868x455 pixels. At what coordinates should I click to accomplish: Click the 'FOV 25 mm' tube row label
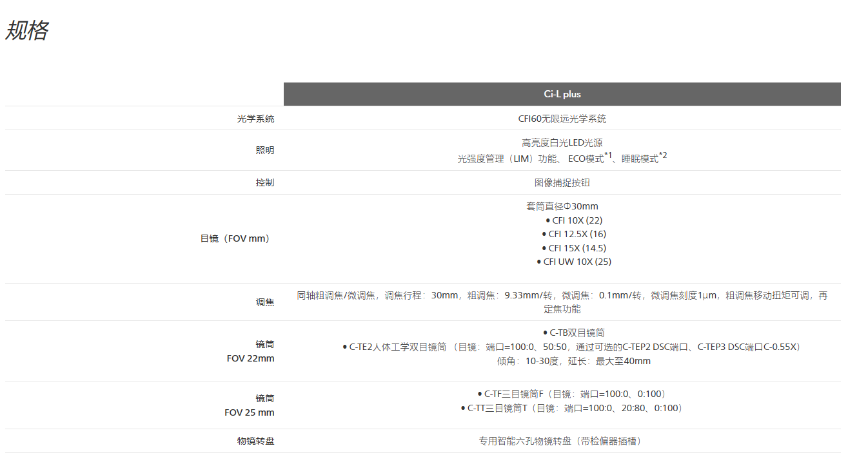tap(250, 412)
